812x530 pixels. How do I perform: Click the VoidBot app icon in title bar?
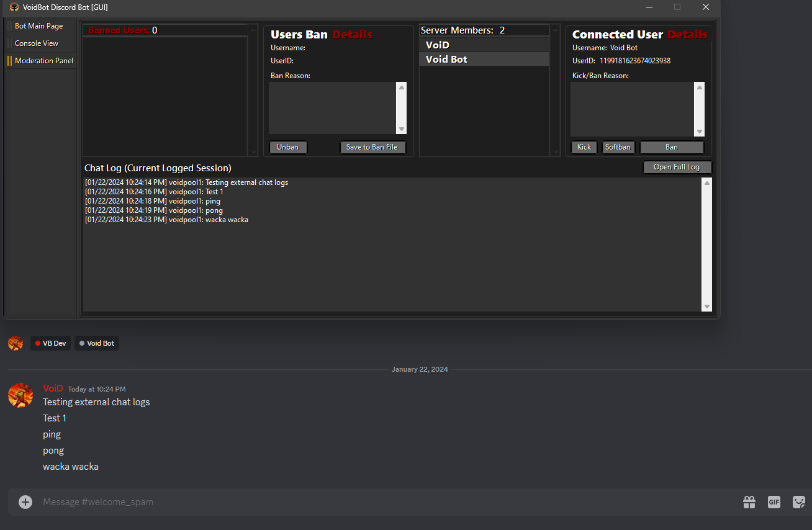click(14, 7)
